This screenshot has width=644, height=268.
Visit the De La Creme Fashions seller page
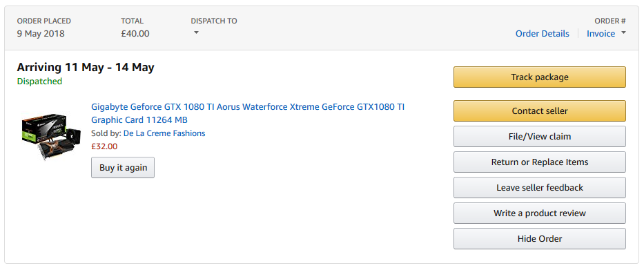164,133
